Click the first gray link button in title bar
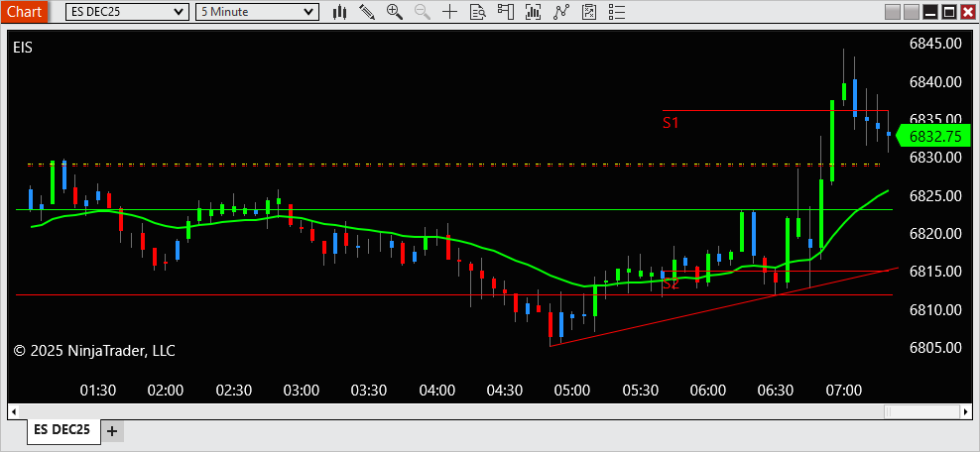The image size is (980, 452). tap(894, 11)
